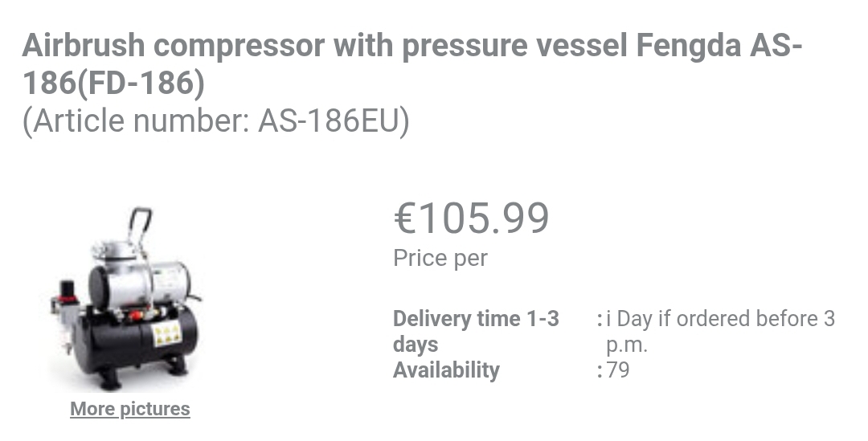Click the Availability label
This screenshot has height=441, width=868.
(x=446, y=370)
